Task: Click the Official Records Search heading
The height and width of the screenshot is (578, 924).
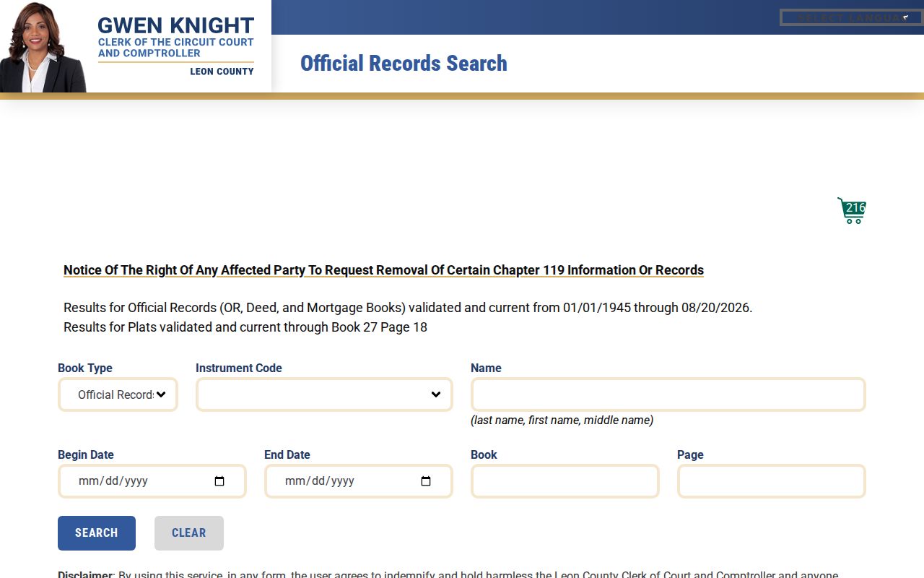Action: pos(404,64)
